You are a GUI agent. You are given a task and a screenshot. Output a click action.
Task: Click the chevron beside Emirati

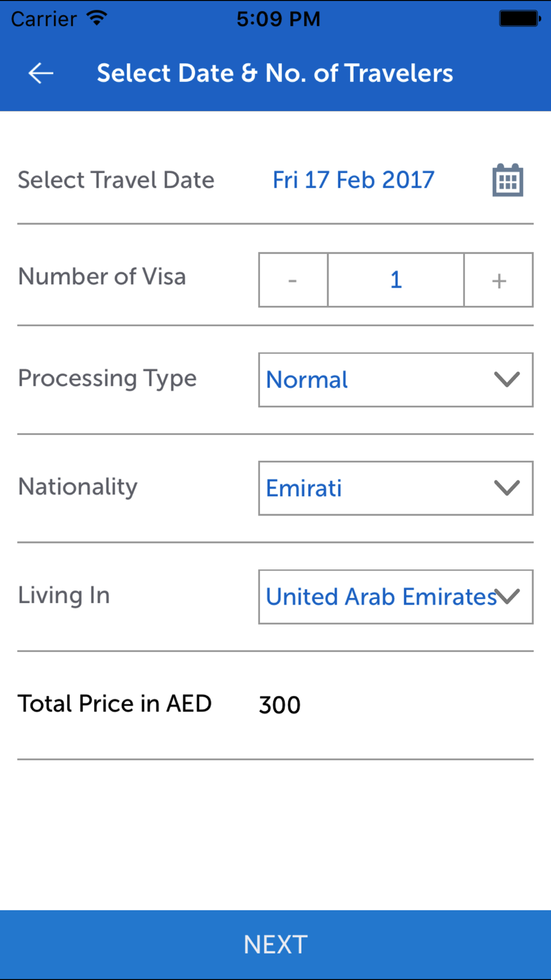507,488
